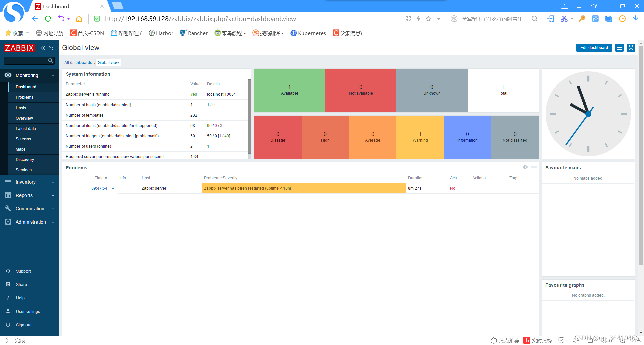
Task: Open Problems page in Monitoring menu
Action: click(24, 97)
